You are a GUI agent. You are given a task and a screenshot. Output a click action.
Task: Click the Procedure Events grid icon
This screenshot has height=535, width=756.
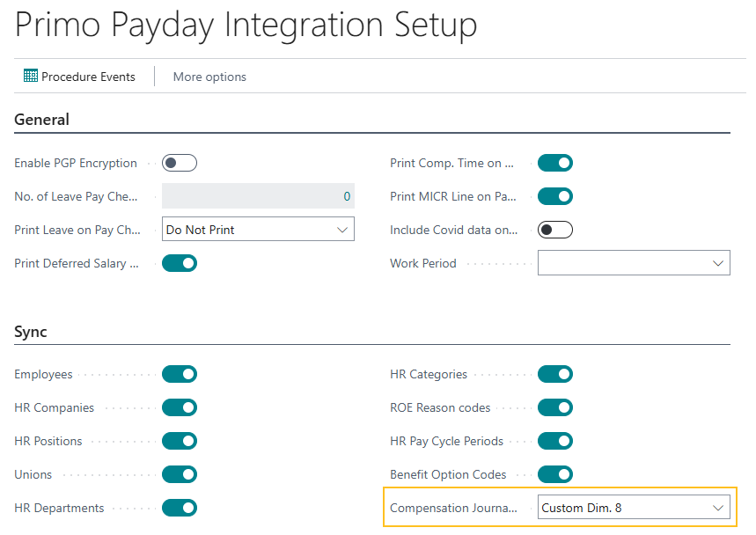tap(29, 77)
